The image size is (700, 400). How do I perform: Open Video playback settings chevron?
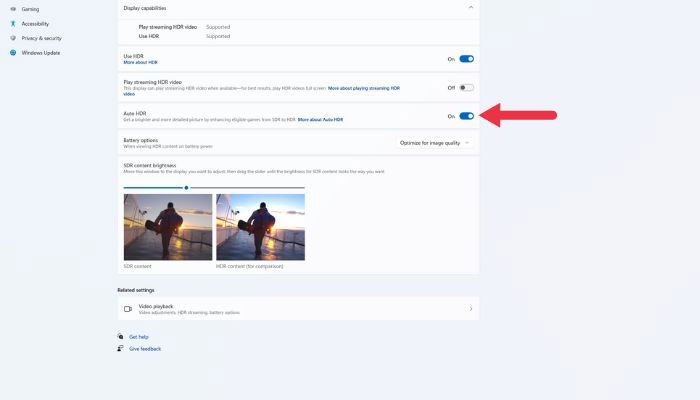[x=471, y=308]
